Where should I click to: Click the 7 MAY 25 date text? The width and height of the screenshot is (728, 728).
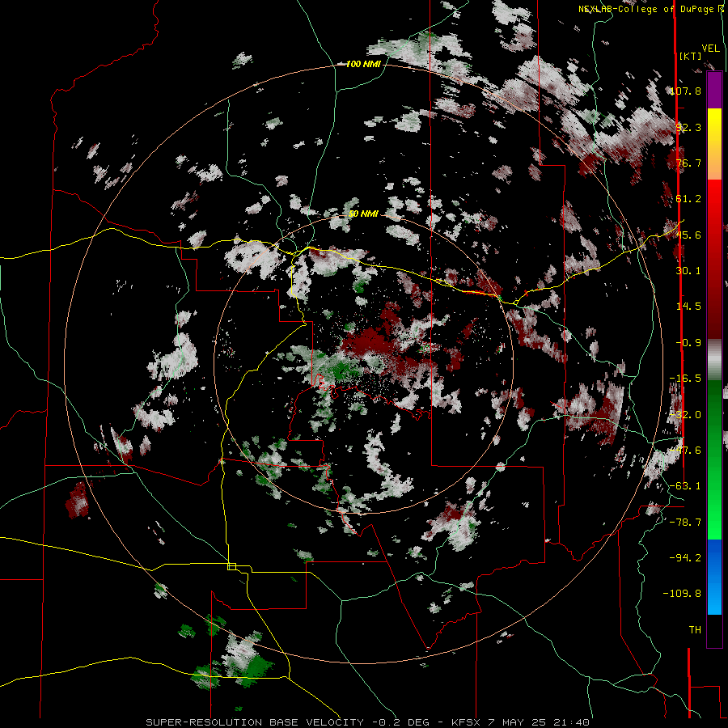tap(518, 722)
